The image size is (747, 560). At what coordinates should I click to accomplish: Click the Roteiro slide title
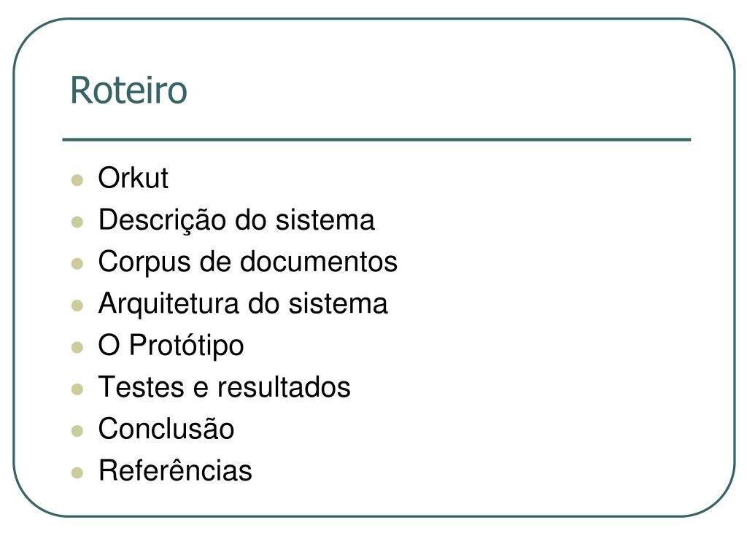(x=128, y=90)
